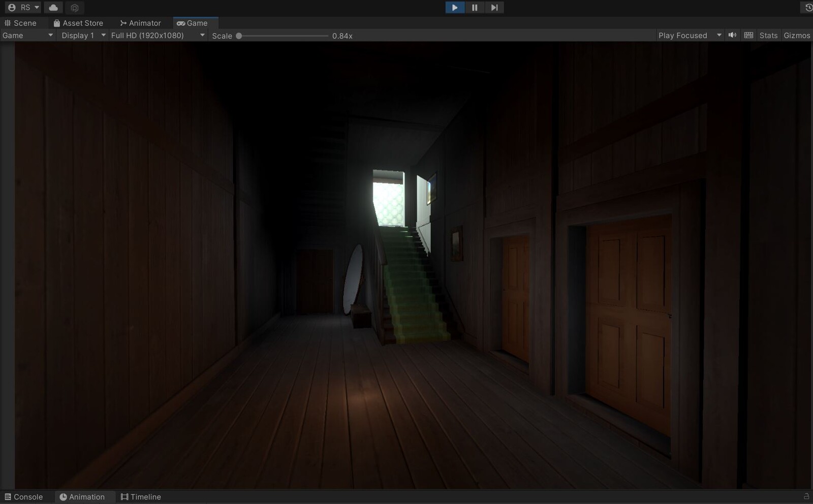The height and width of the screenshot is (504, 813).
Task: Switch to the Animator tab
Action: click(x=140, y=23)
